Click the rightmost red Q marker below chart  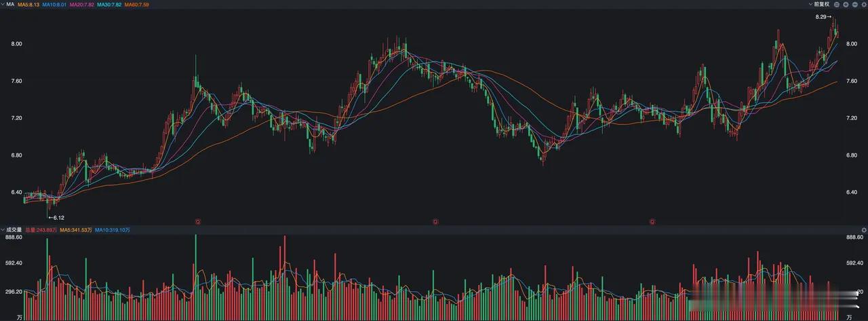652,221
